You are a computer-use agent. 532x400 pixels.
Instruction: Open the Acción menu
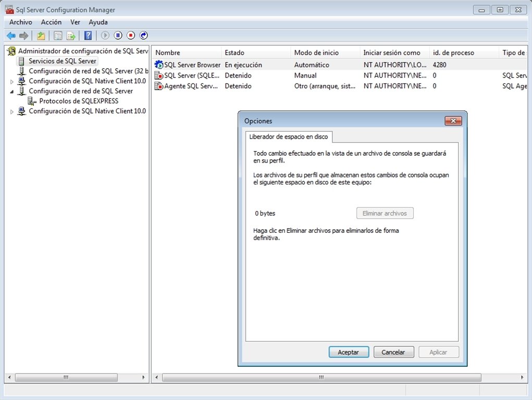pyautogui.click(x=51, y=22)
